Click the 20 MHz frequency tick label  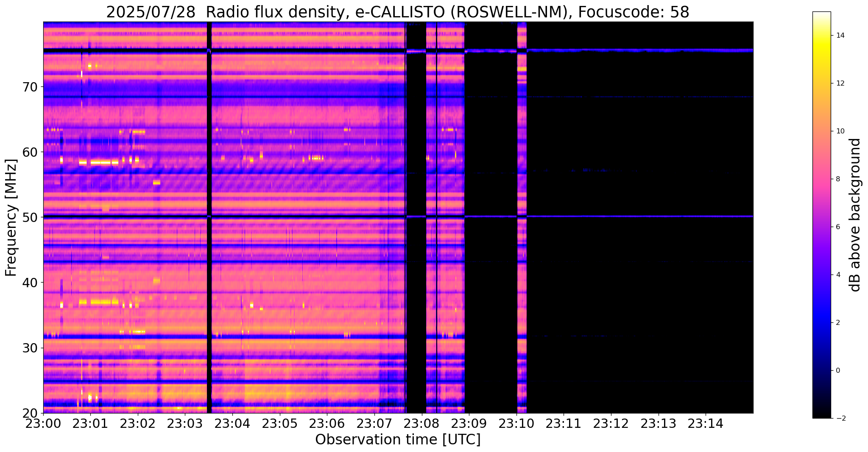(30, 413)
